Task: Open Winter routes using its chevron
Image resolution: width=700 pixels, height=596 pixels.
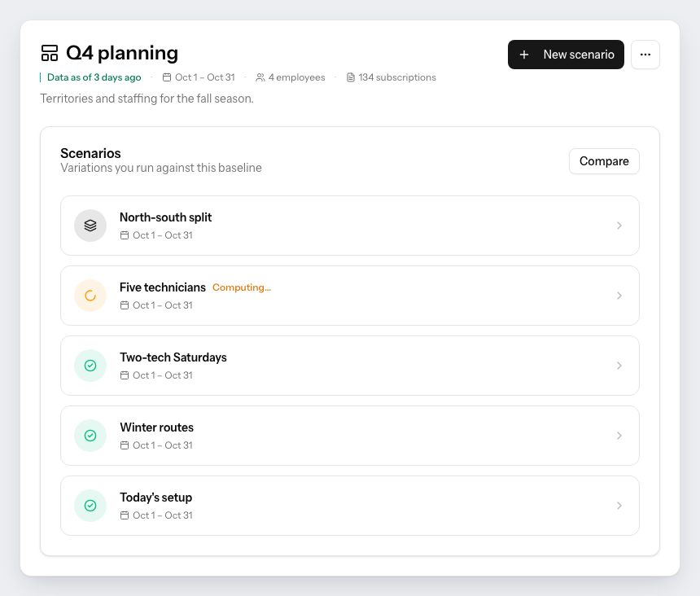Action: point(619,436)
